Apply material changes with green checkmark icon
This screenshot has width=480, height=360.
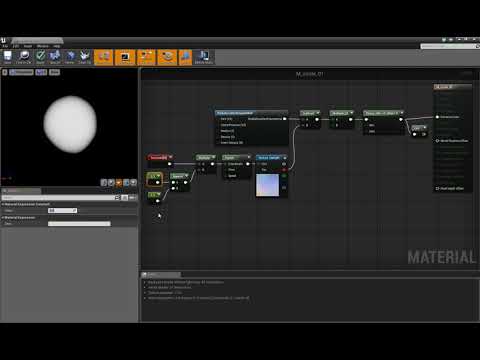pos(40,57)
